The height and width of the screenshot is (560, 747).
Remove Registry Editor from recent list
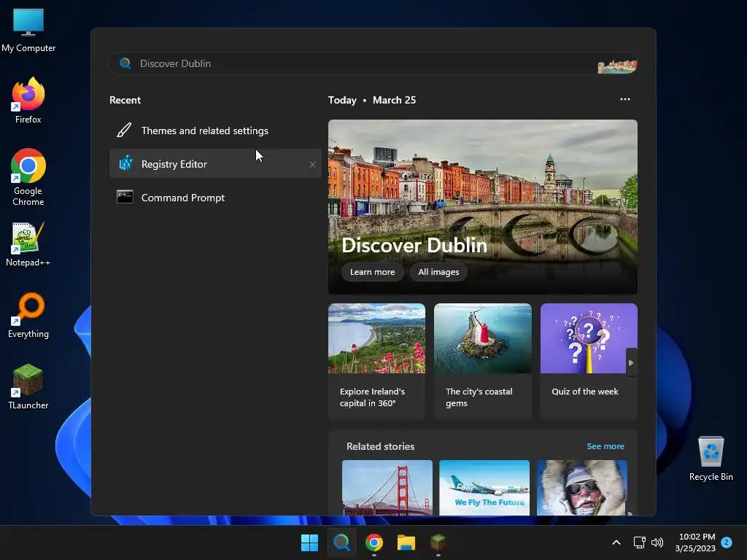(312, 164)
